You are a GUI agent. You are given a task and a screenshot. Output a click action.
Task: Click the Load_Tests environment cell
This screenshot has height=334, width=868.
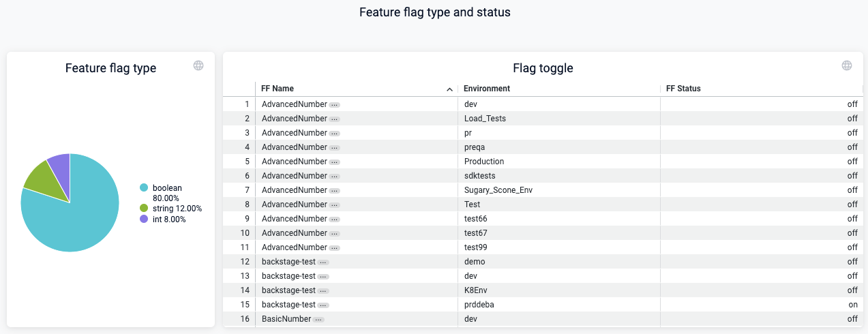pyautogui.click(x=485, y=119)
